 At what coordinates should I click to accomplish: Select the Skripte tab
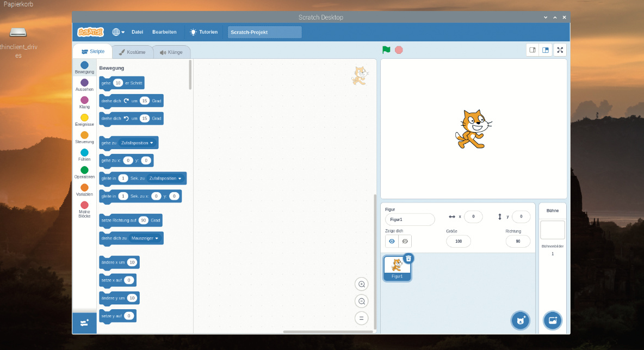93,51
